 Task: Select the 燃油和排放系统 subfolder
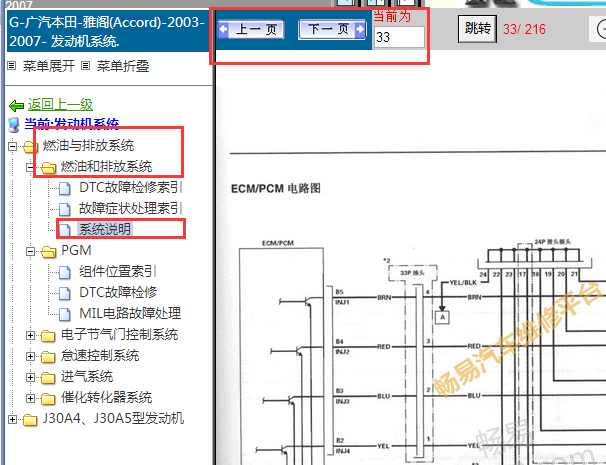(x=106, y=167)
